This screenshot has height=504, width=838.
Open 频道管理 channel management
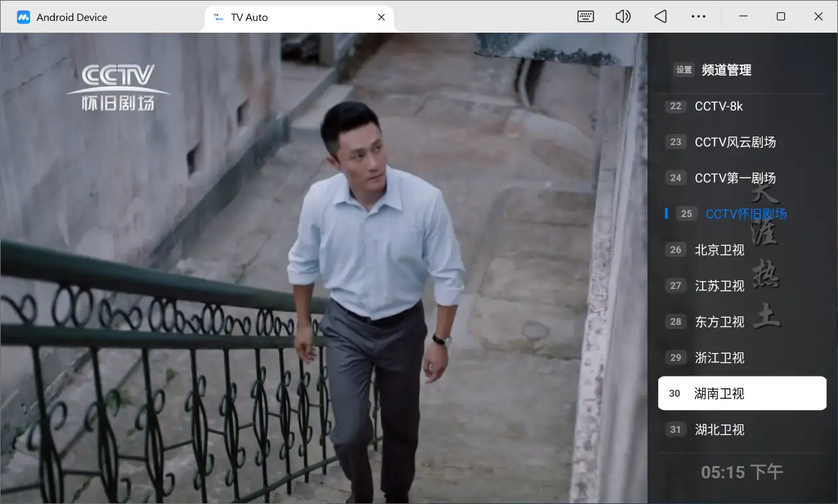coord(726,70)
